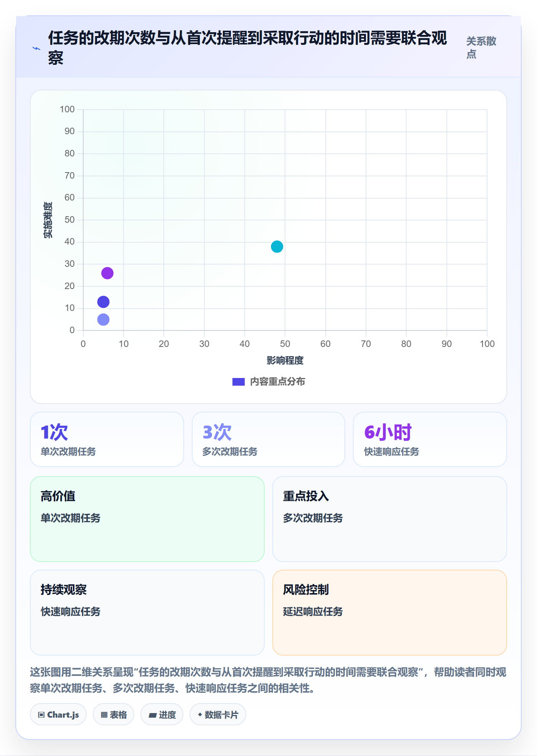The width and height of the screenshot is (537, 756).
Task: Click the "表格" tag pill
Action: (114, 715)
